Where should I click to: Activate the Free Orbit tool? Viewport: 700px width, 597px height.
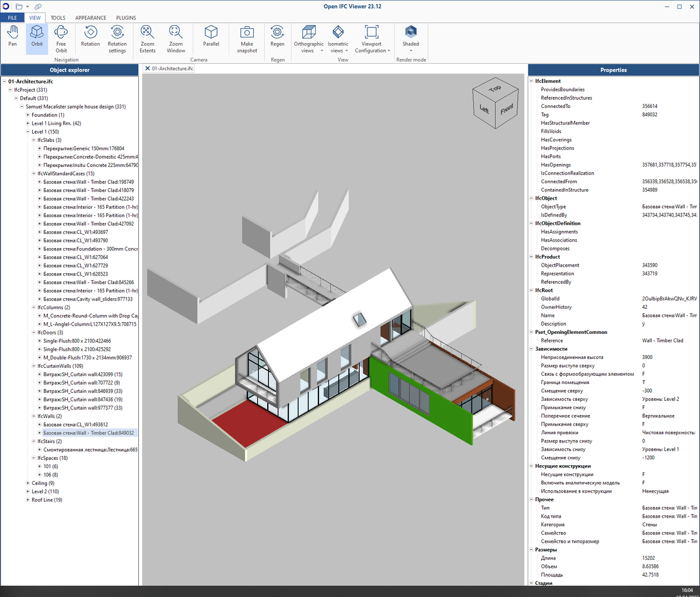click(61, 39)
